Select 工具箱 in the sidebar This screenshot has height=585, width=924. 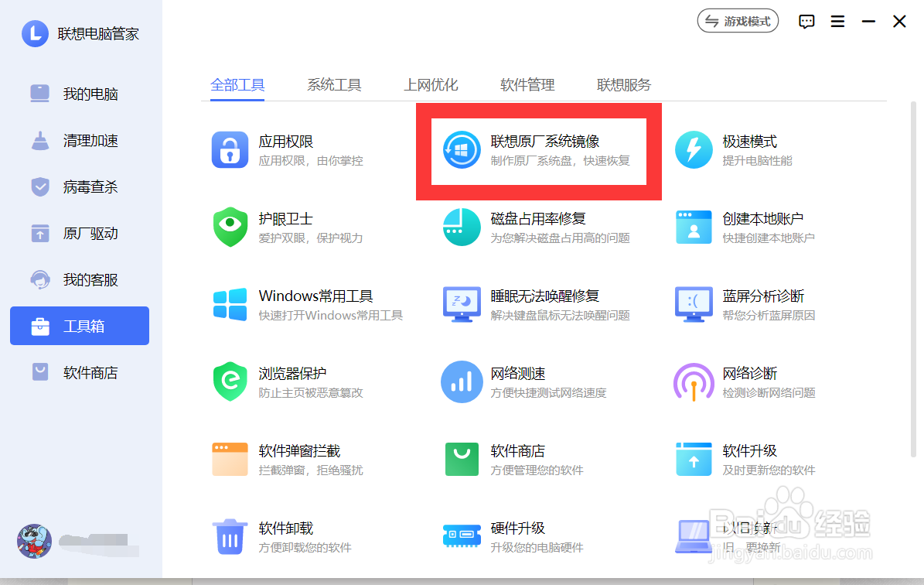[x=80, y=326]
